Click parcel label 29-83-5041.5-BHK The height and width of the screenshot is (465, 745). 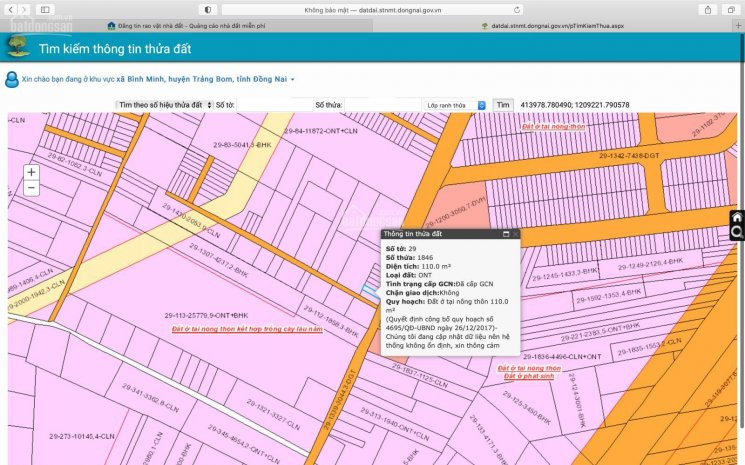tap(242, 145)
